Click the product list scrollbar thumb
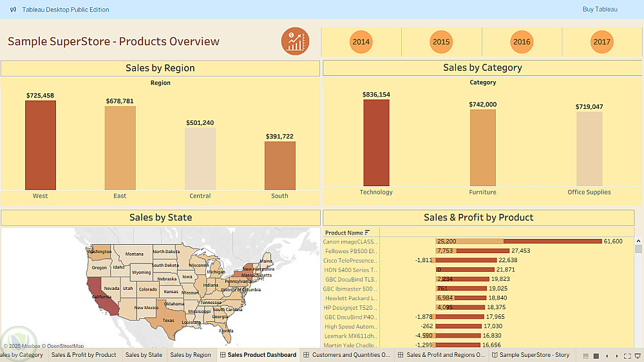The height and width of the screenshot is (362, 644). pyautogui.click(x=638, y=249)
